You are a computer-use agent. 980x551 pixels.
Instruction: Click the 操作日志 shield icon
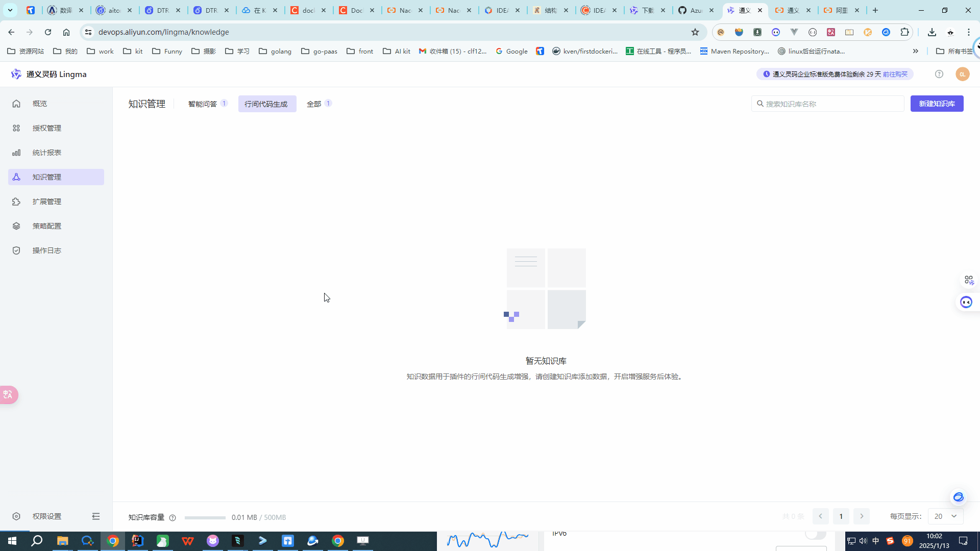pyautogui.click(x=16, y=251)
